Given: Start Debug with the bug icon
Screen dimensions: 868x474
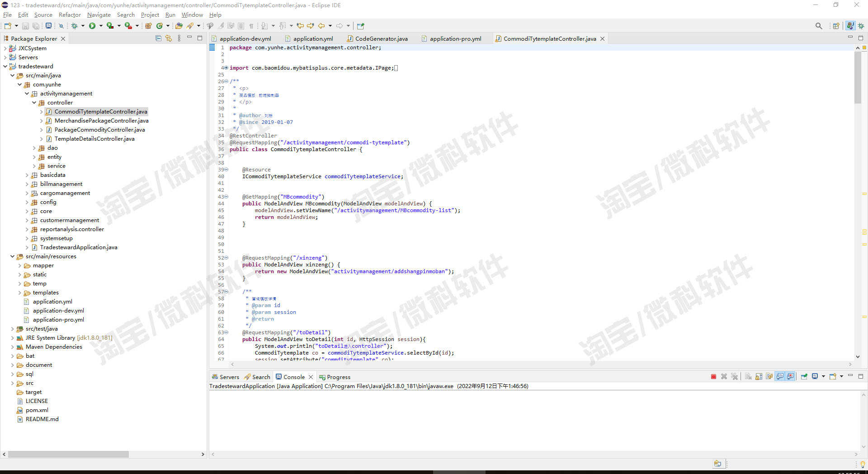Looking at the screenshot, I should 75,26.
